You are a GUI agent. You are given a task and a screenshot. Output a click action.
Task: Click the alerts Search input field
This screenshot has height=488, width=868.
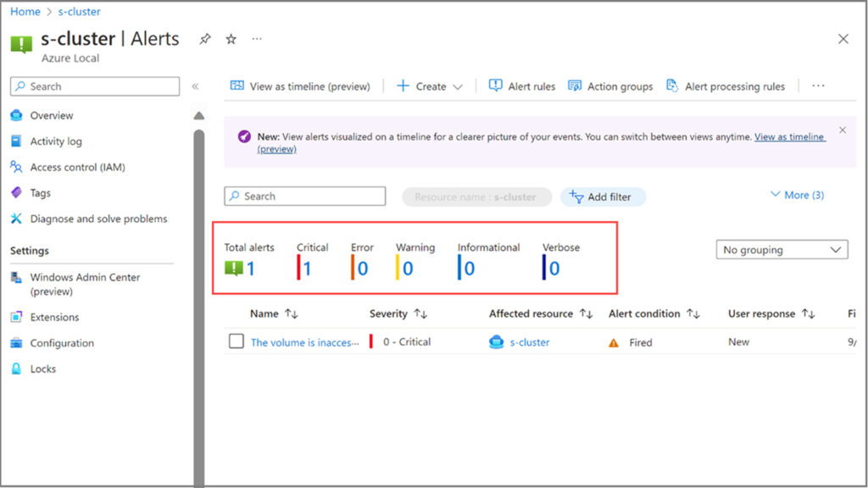[x=305, y=197]
